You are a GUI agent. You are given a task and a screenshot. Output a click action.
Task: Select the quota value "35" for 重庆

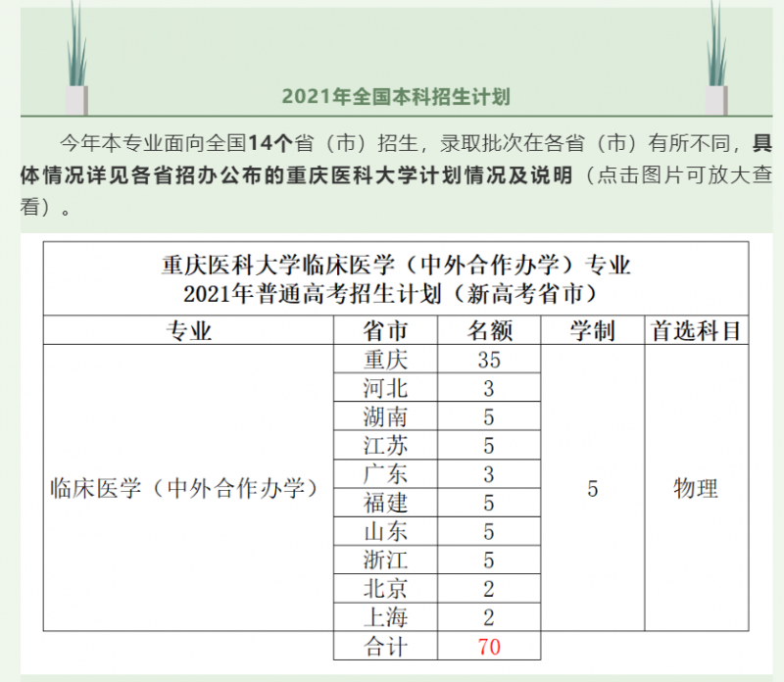(x=489, y=359)
